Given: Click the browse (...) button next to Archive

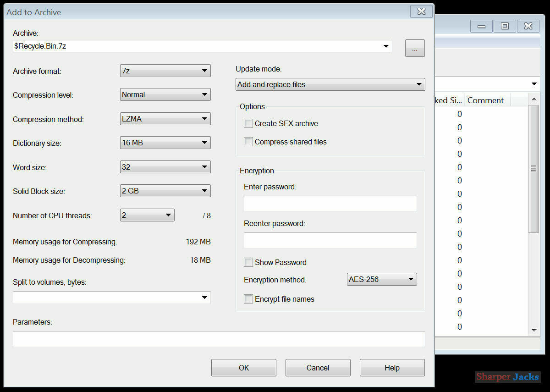Looking at the screenshot, I should coord(415,48).
